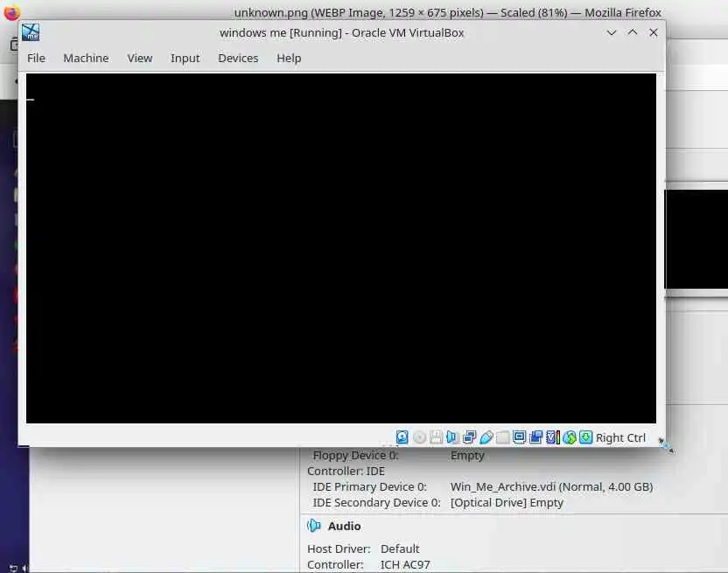This screenshot has height=573, width=728.
Task: Click the Controller: IDE label
Action: pyautogui.click(x=346, y=471)
